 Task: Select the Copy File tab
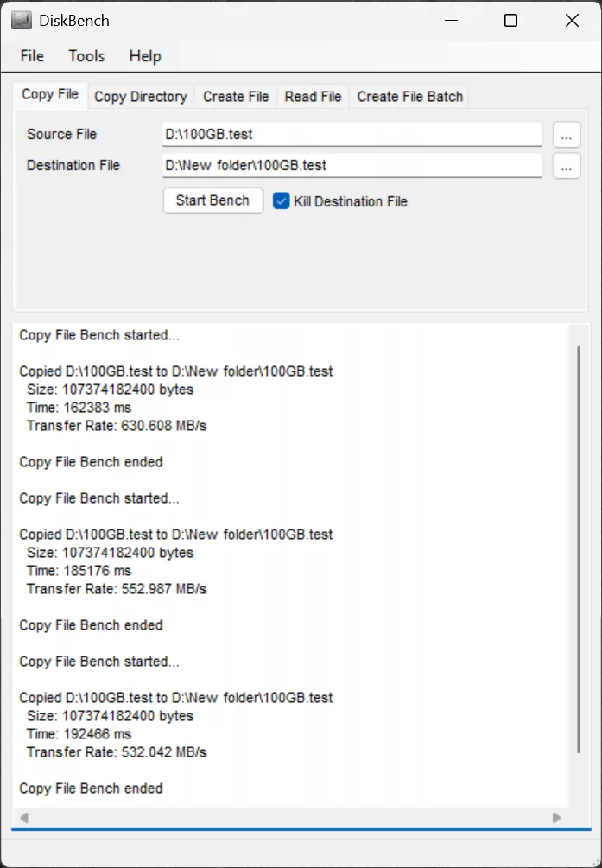[50, 95]
